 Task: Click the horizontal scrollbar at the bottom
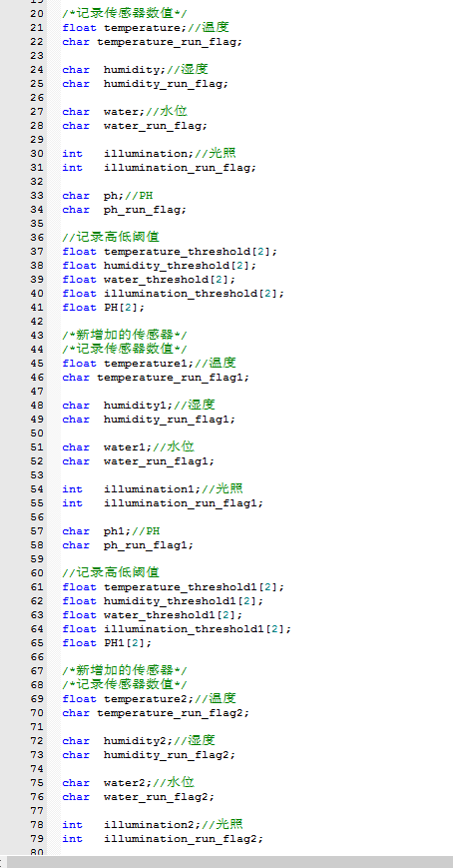coord(229,862)
